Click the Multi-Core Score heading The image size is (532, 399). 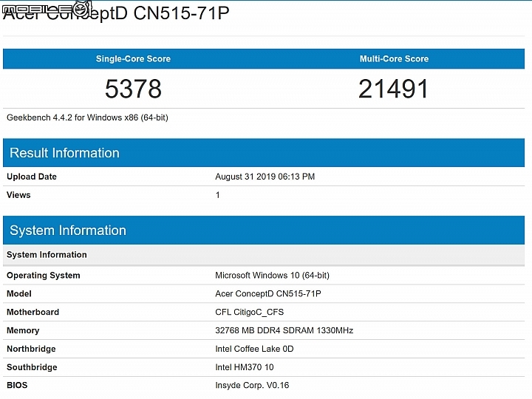click(394, 58)
